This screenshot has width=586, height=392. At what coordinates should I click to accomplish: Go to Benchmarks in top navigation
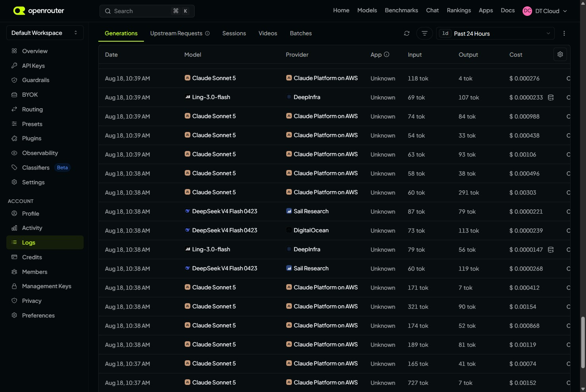[402, 10]
